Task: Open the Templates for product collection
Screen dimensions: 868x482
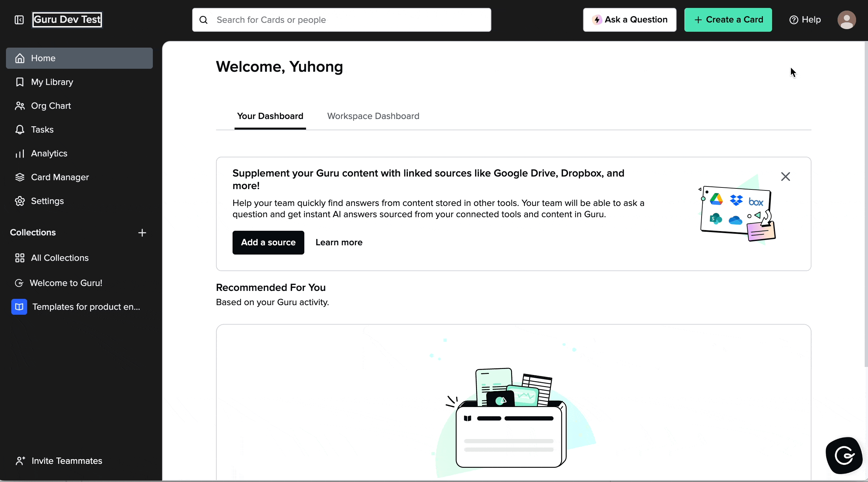Action: pos(86,306)
